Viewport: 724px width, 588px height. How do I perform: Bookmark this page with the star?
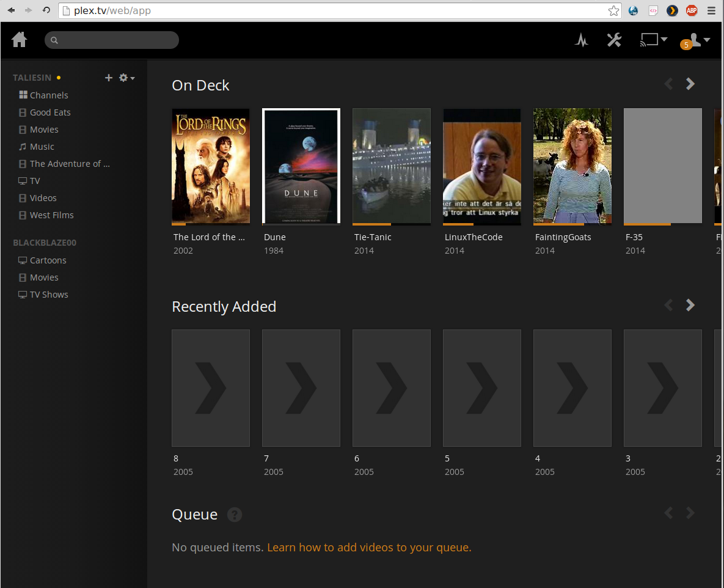(613, 10)
